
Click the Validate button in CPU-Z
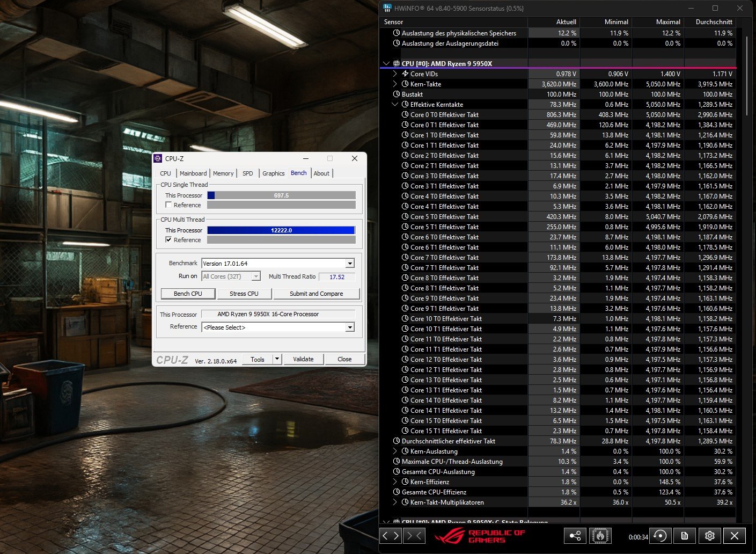(x=303, y=359)
